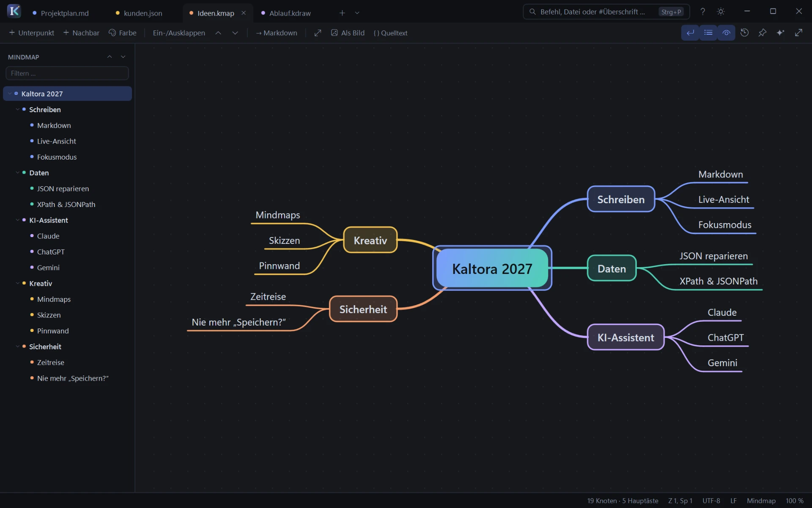
Task: Open the help question mark icon
Action: click(x=702, y=12)
